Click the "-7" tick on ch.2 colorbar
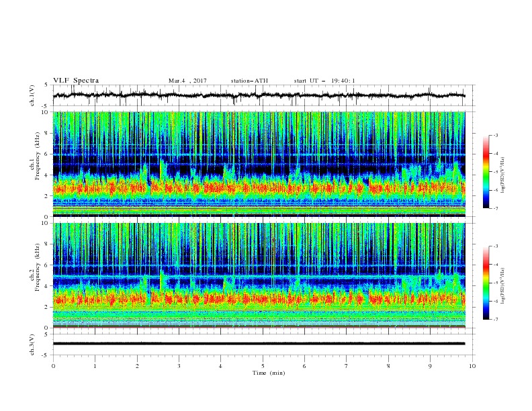532x411 pixels. coord(496,319)
